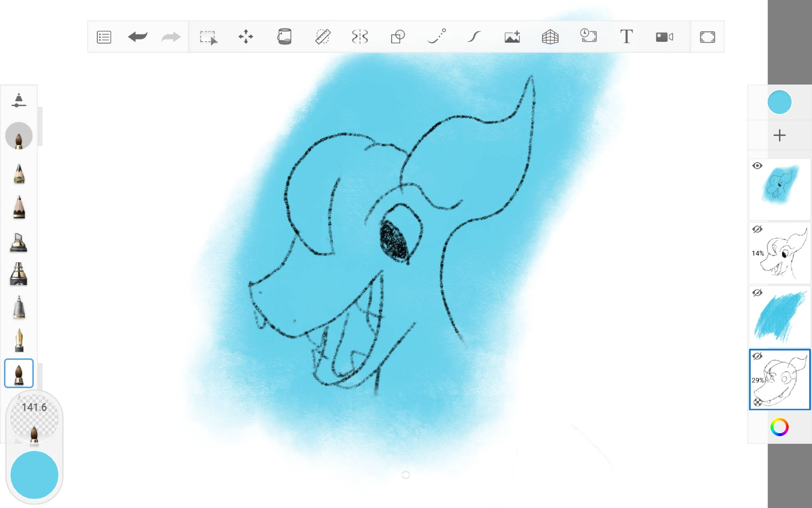Open the ruler guides tool
Image resolution: width=812 pixels, height=508 pixels.
tap(323, 37)
